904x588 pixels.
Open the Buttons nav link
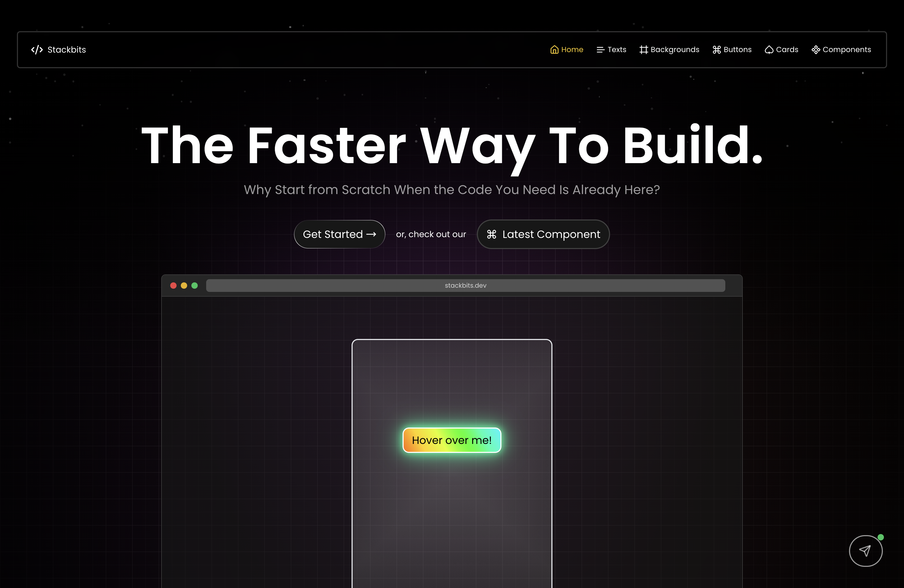(732, 50)
